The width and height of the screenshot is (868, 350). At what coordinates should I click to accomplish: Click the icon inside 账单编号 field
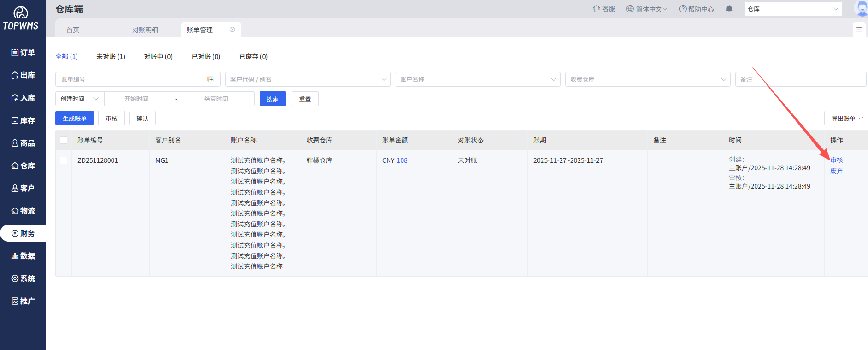(211, 79)
